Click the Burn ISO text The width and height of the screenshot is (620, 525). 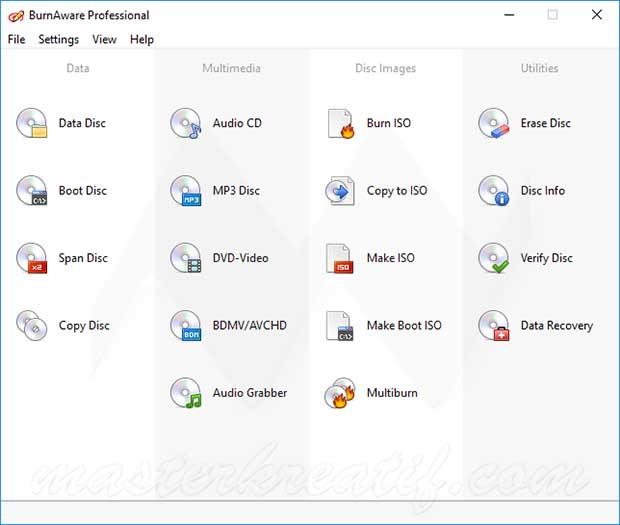(389, 123)
